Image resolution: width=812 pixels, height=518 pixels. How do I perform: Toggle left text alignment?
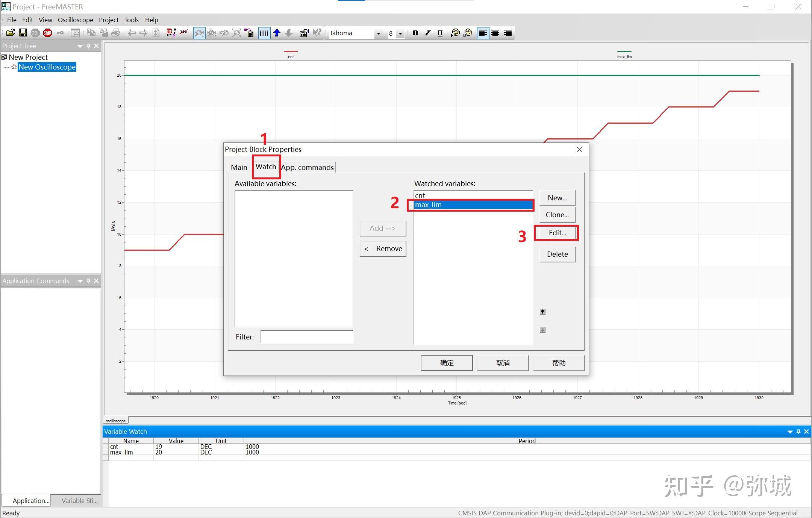point(483,33)
